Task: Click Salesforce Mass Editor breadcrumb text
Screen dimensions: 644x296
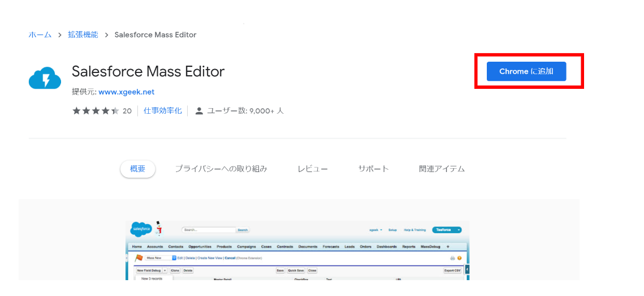Action: point(155,35)
